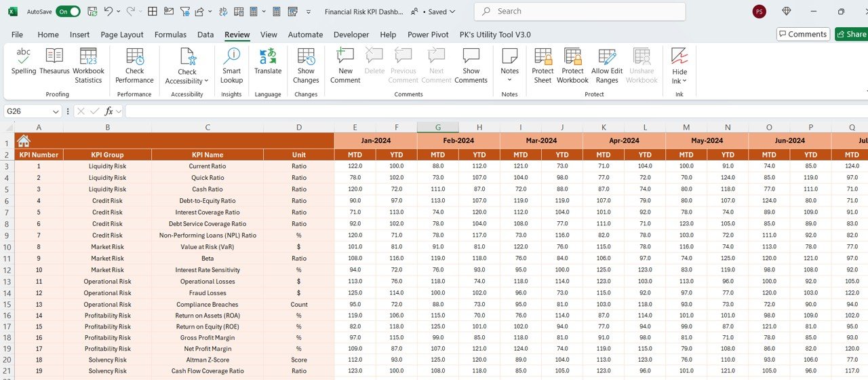This screenshot has height=380, width=868.
Task: Expand the Name Box dropdown
Action: click(56, 111)
